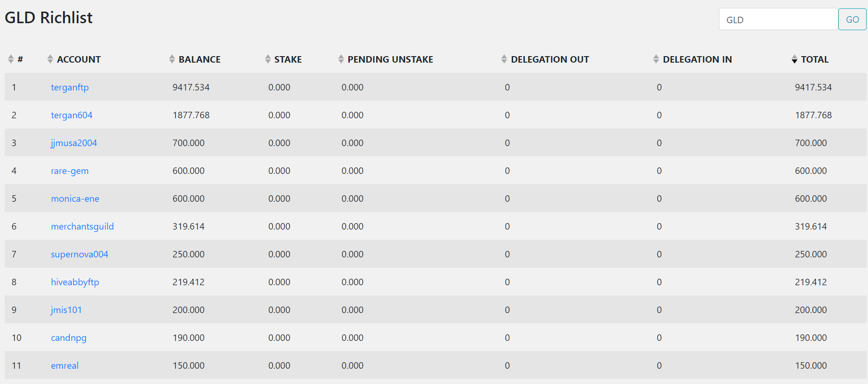The width and height of the screenshot is (868, 384).
Task: Open supernova004 account link
Action: (x=79, y=254)
